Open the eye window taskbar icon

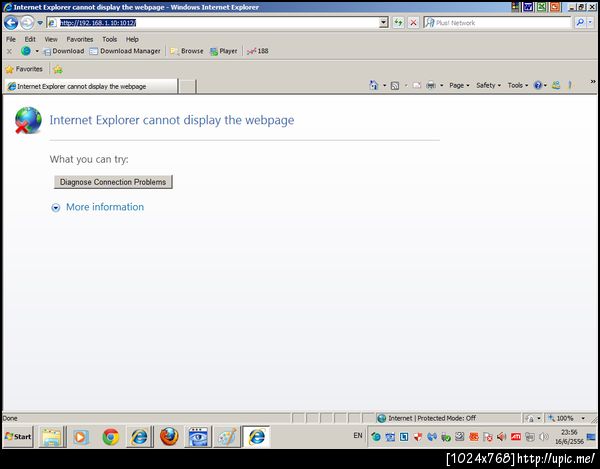[x=198, y=437]
